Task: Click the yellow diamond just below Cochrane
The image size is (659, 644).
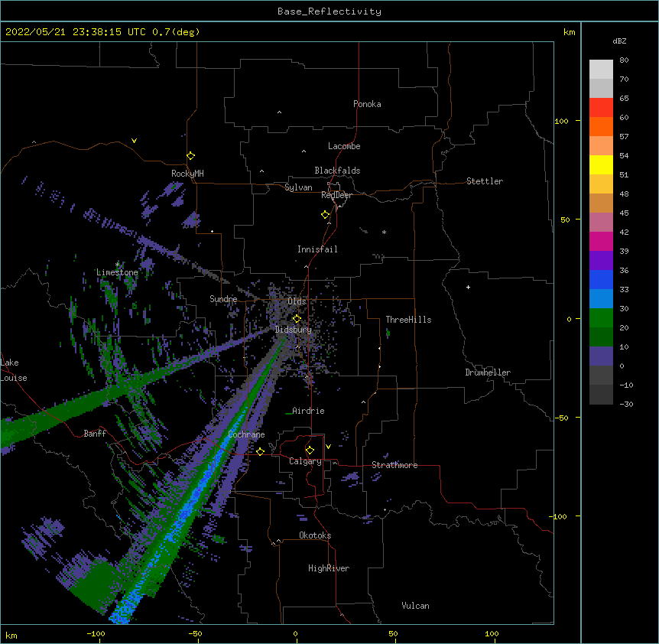Action: (260, 452)
